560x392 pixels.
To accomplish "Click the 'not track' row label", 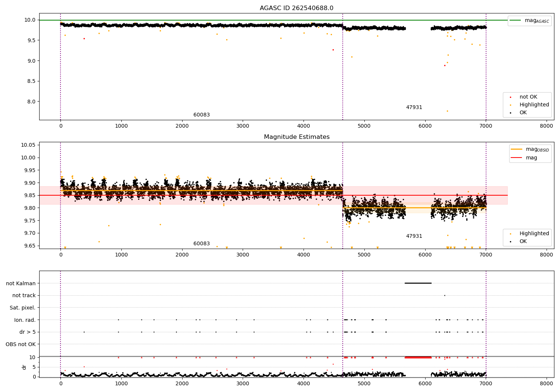I will coord(24,296).
